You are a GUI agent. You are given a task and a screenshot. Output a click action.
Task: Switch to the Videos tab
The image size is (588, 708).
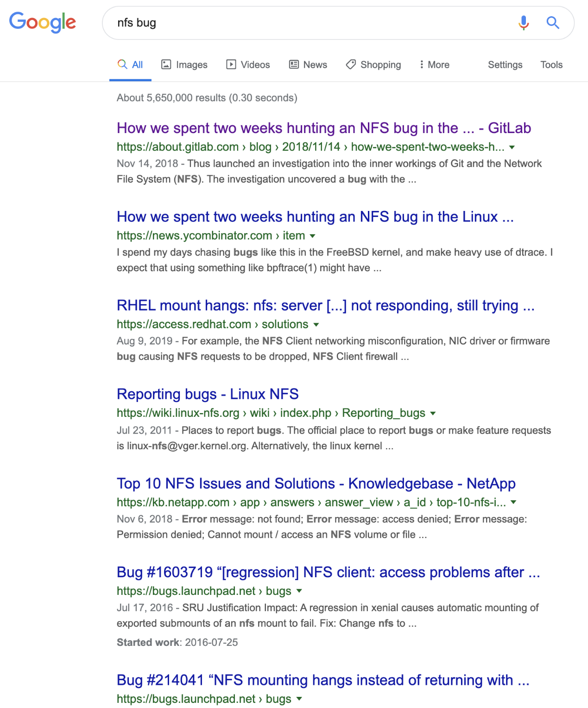(x=248, y=65)
